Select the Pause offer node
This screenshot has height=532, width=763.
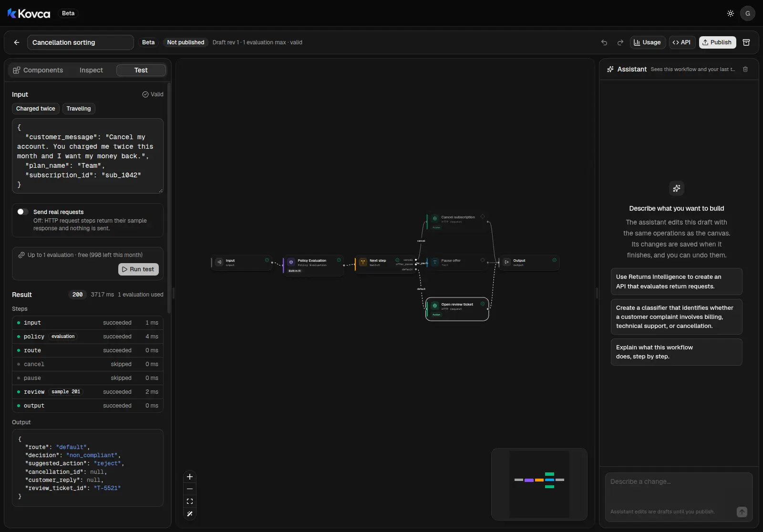(457, 263)
